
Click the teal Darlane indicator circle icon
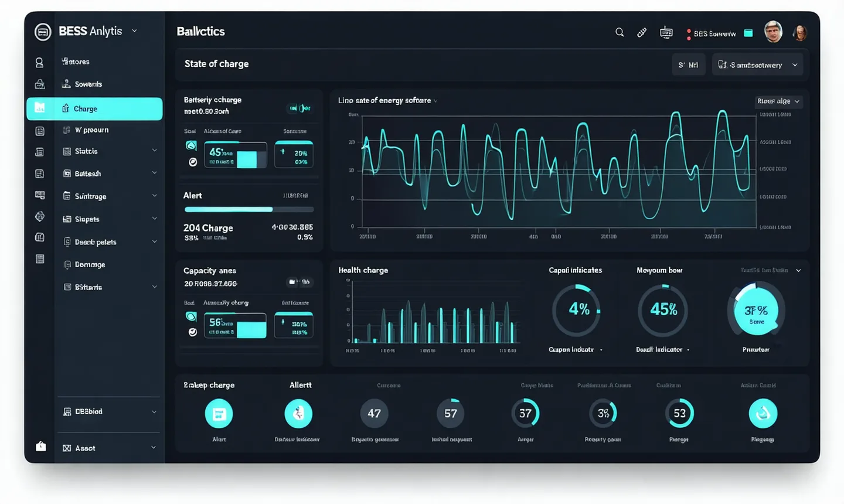[x=298, y=414]
